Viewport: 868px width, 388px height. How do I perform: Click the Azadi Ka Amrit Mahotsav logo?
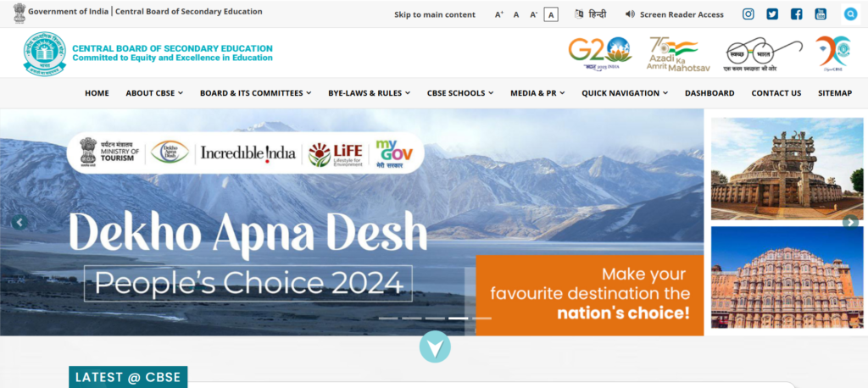[x=678, y=54]
